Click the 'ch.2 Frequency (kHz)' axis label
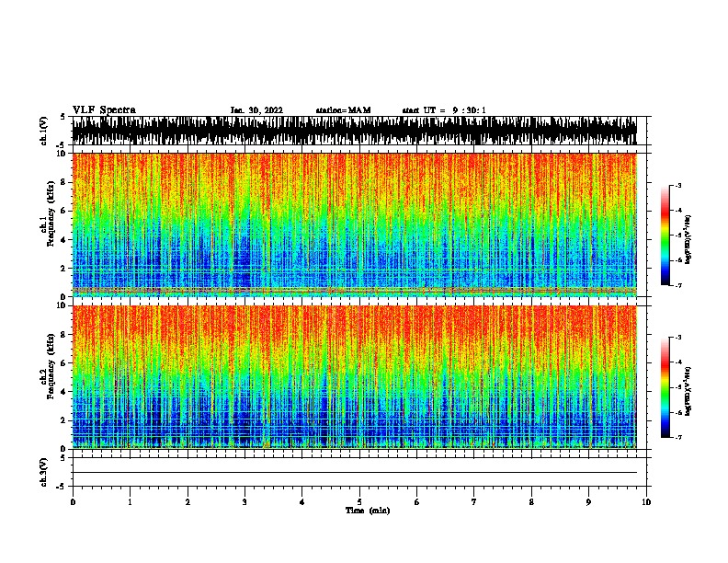 pyautogui.click(x=47, y=366)
